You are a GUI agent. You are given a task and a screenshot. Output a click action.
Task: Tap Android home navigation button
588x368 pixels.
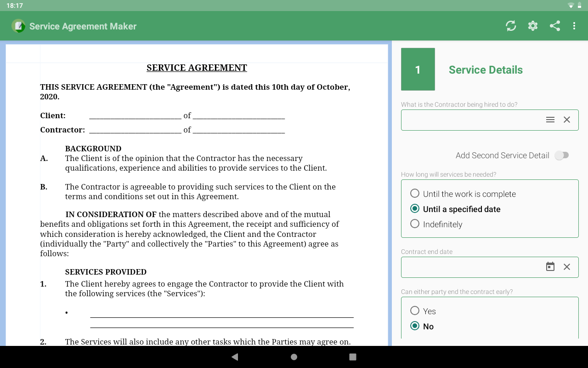pyautogui.click(x=294, y=357)
